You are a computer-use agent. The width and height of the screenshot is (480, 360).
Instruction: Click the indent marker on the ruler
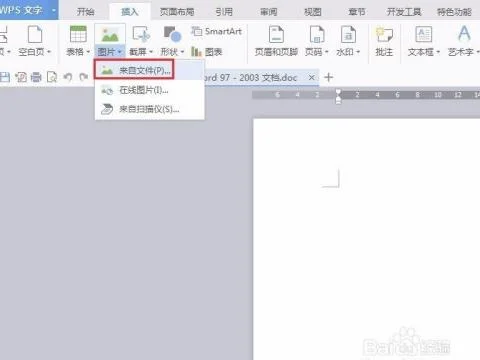coord(338,96)
